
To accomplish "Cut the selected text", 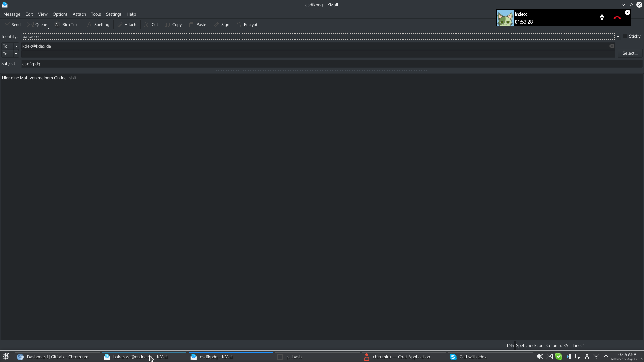I will pos(151,25).
